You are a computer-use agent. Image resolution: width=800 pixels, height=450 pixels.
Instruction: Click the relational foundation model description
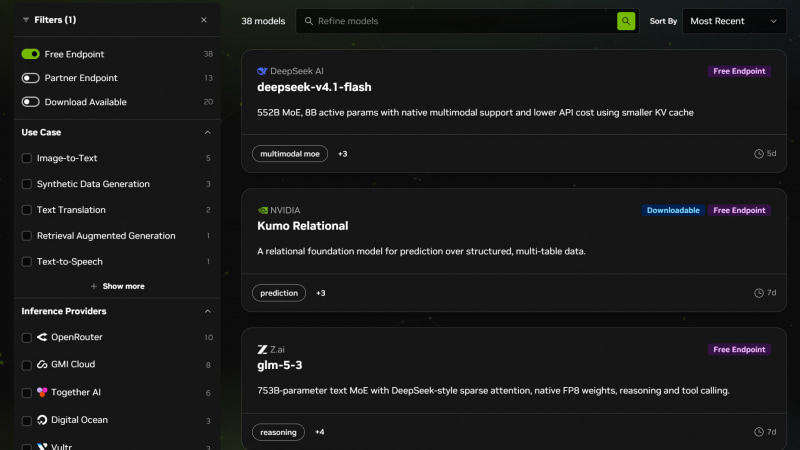click(421, 252)
